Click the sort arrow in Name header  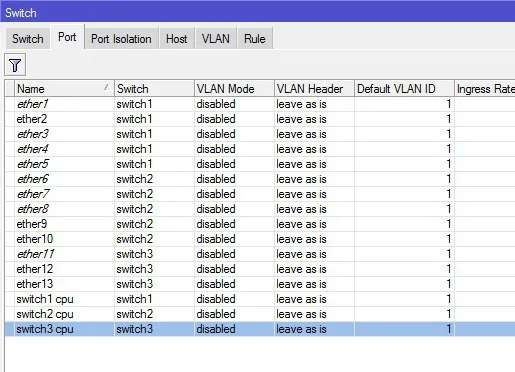(106, 87)
